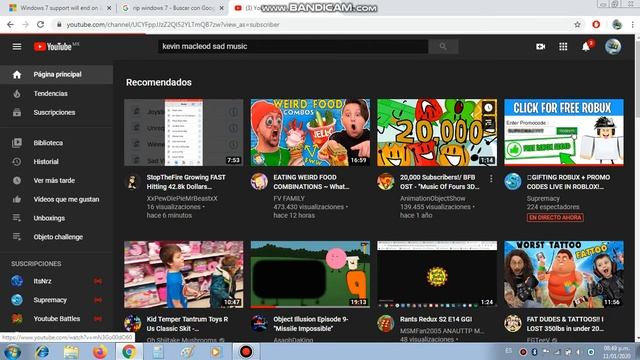640x360 pixels.
Task: Open the YouTube apps grid icon
Action: click(x=563, y=47)
